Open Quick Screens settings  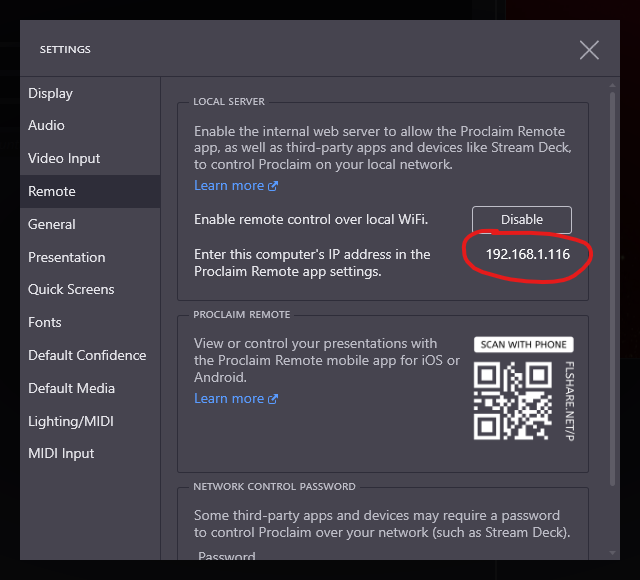tap(90, 289)
